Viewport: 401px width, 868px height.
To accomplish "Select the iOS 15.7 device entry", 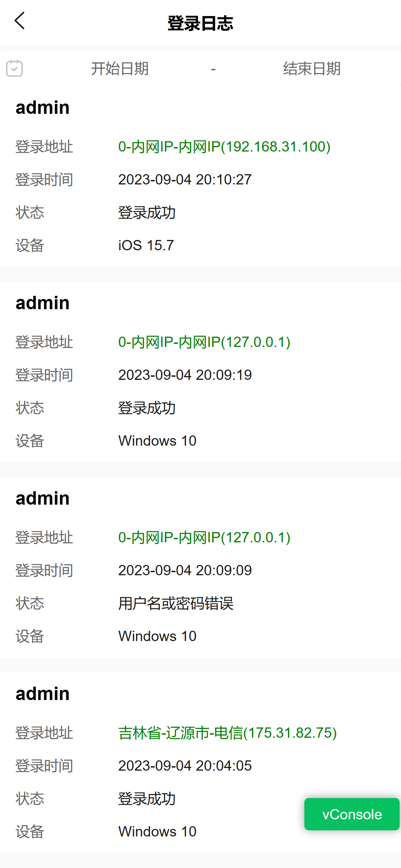I will tap(146, 245).
